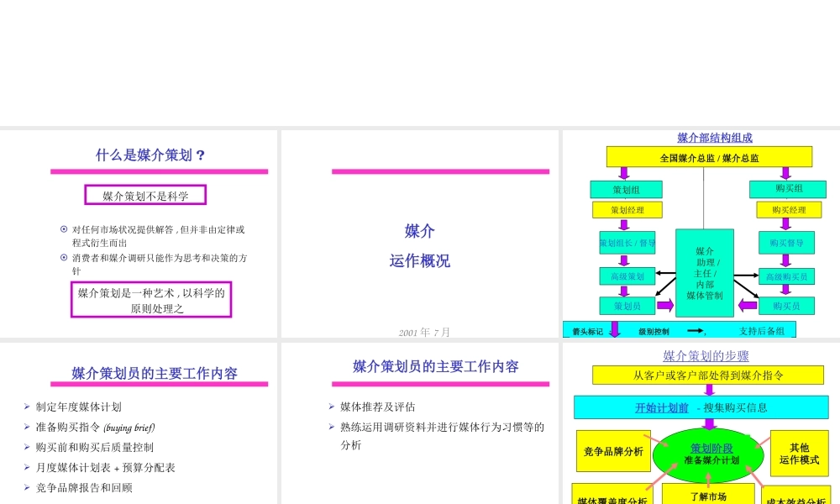The height and width of the screenshot is (504, 840).
Task: Click the '全国媒介总监 / 媒介总监' yellow box
Action: coord(709,157)
